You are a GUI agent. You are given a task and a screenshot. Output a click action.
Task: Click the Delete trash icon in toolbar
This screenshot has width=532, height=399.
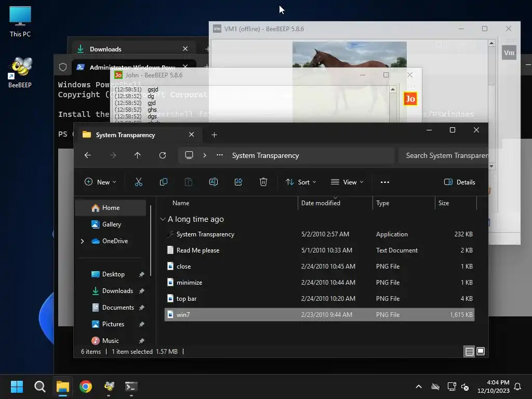point(263,182)
